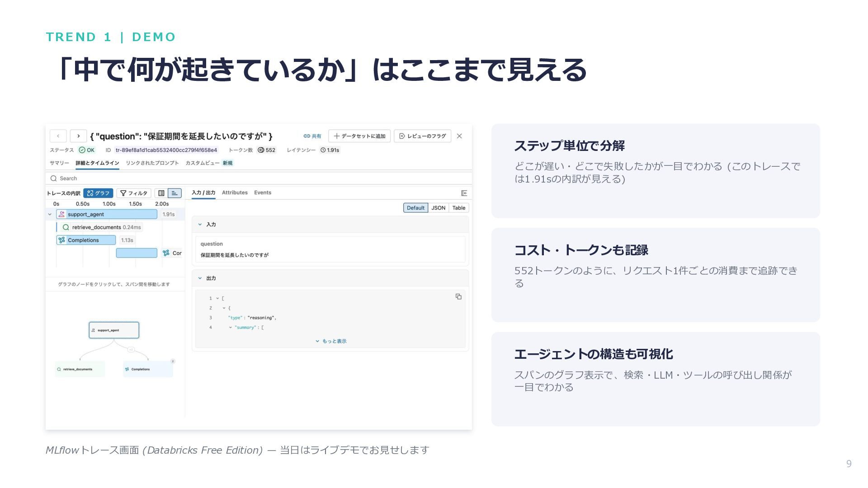Collapse the support_agent span row
This screenshot has width=868, height=488.
click(x=50, y=215)
